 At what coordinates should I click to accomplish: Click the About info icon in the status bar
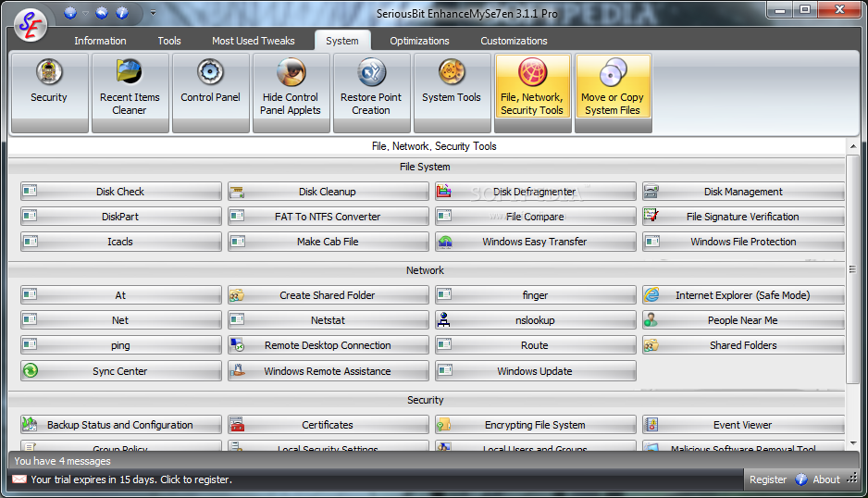pos(801,479)
